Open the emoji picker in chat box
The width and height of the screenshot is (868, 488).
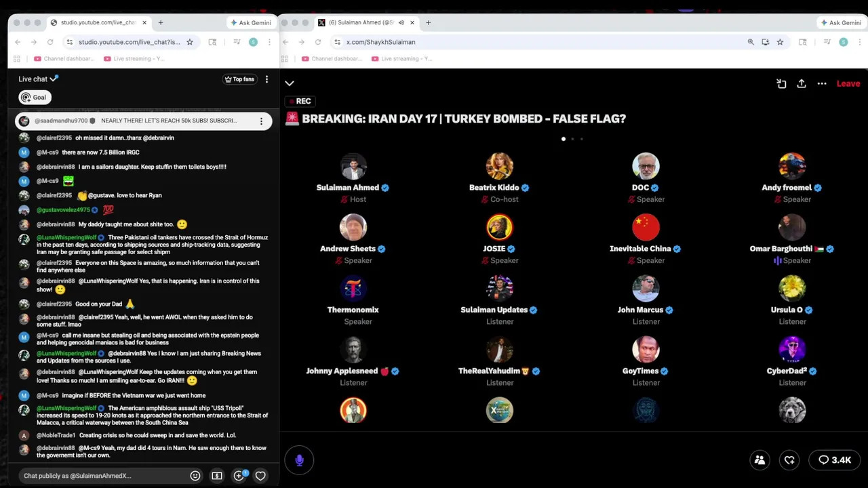pos(195,476)
